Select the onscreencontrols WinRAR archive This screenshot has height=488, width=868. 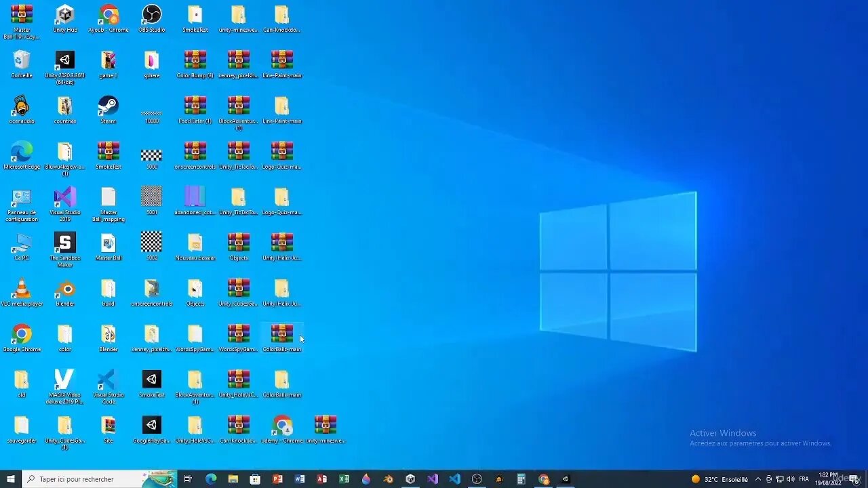195,155
